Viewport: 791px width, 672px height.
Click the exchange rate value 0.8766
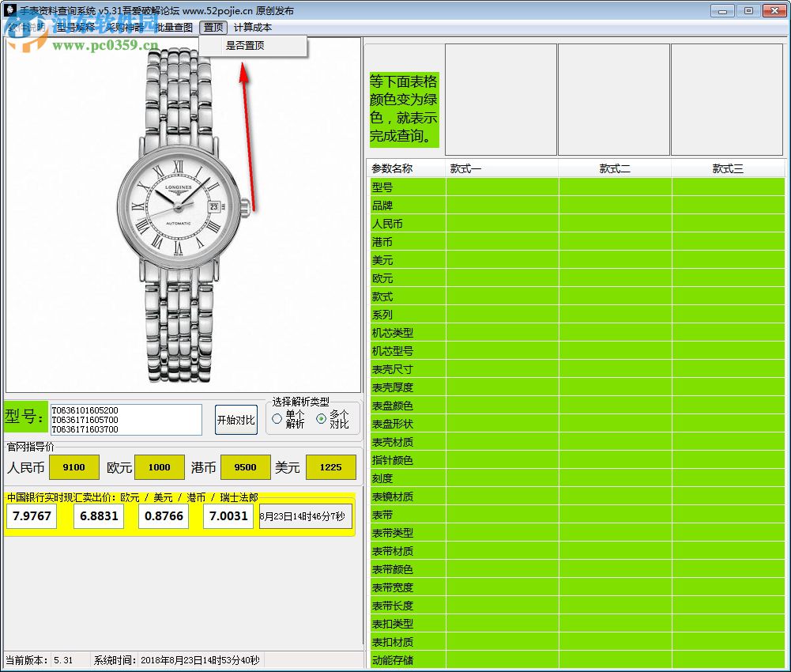[164, 516]
